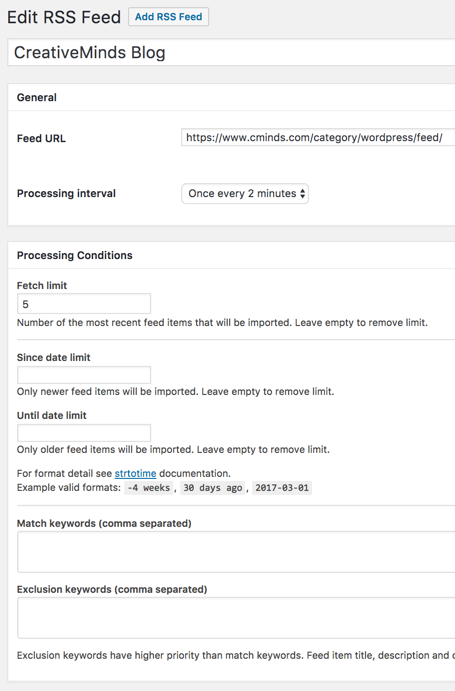Focus the CreativeMinds Blog title field
Screen dimensions: 455x691
point(231,52)
